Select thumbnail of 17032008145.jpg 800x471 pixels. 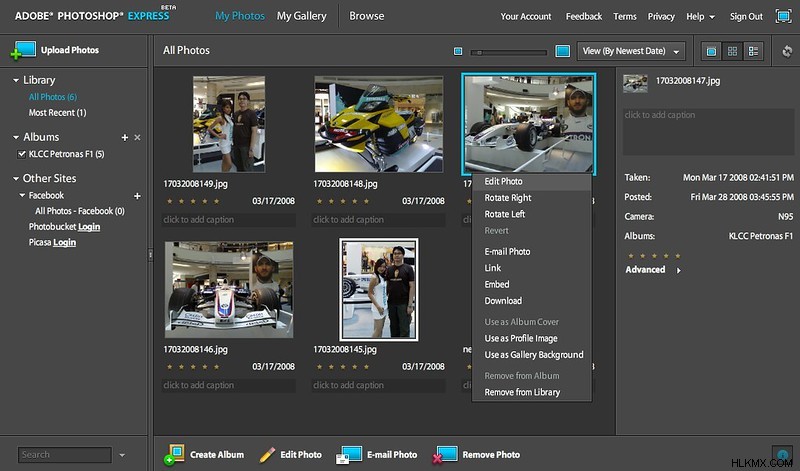379,289
